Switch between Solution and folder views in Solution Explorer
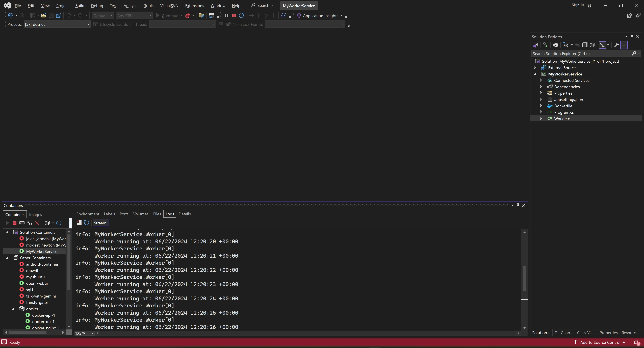The image size is (644, 348). (535, 45)
